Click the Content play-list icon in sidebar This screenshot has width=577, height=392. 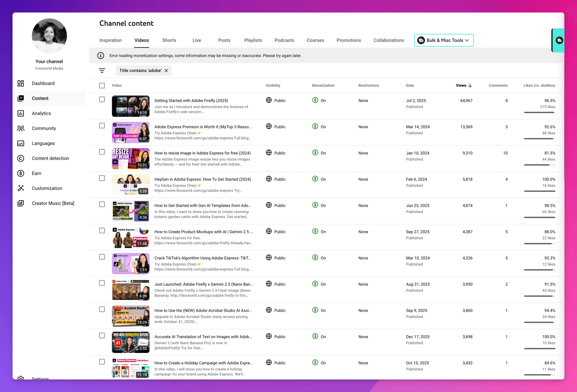(21, 98)
